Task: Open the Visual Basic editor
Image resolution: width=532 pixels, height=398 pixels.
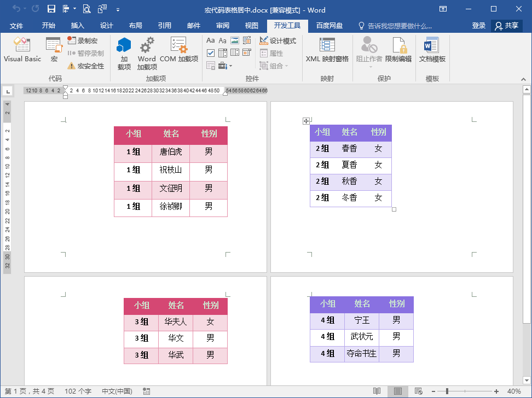Action: pyautogui.click(x=22, y=50)
